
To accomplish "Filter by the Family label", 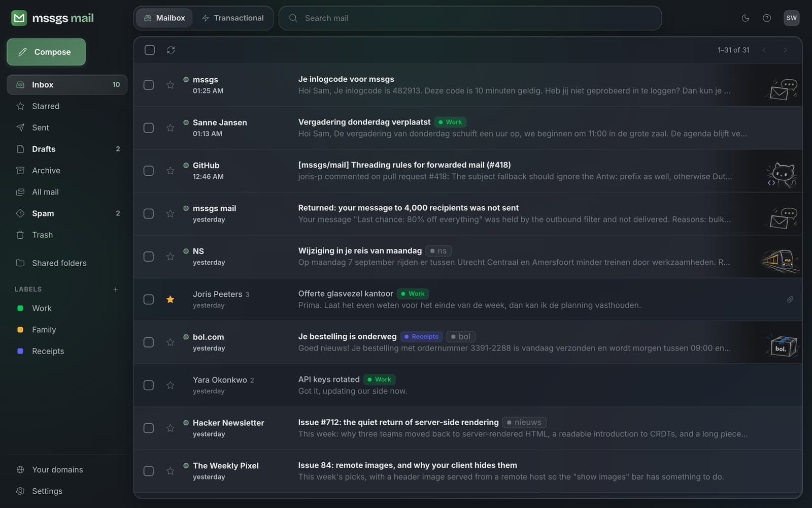I will (x=67, y=330).
